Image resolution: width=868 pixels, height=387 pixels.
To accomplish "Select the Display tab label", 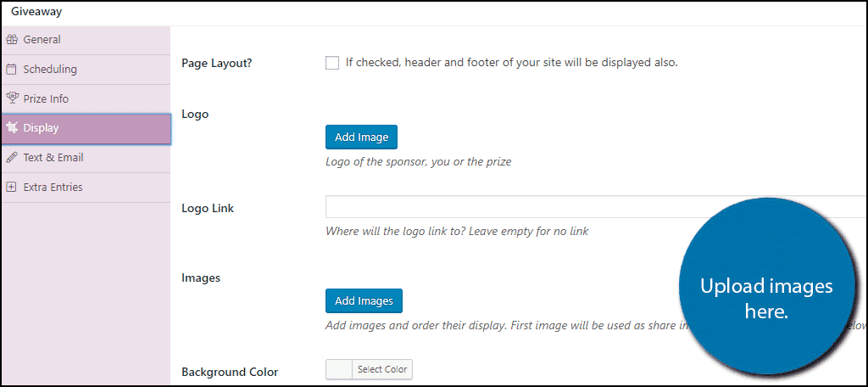I will [x=41, y=128].
